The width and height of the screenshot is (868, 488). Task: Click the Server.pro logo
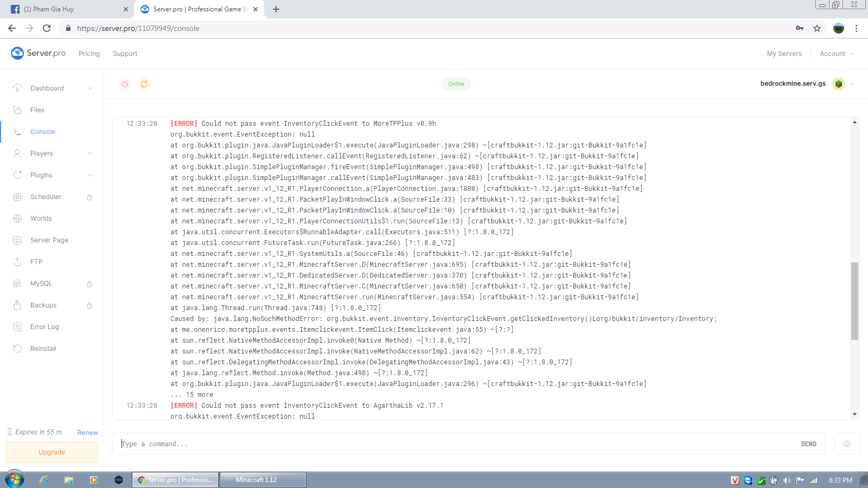pyautogui.click(x=39, y=53)
